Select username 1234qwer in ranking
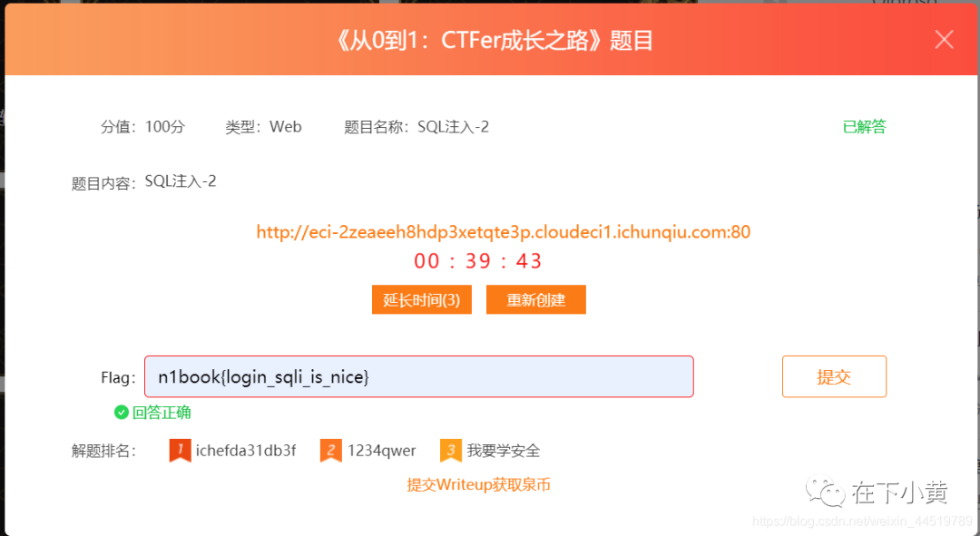Viewport: 980px width, 536px height. click(381, 451)
